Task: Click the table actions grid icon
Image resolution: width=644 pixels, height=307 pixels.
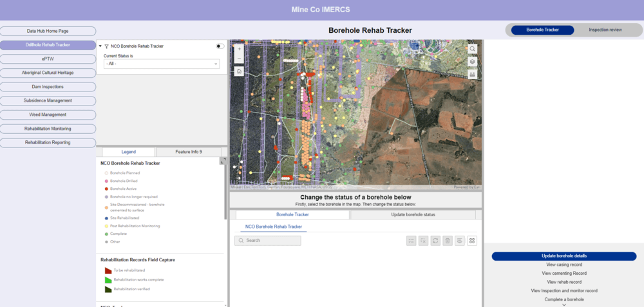Action: (x=472, y=241)
